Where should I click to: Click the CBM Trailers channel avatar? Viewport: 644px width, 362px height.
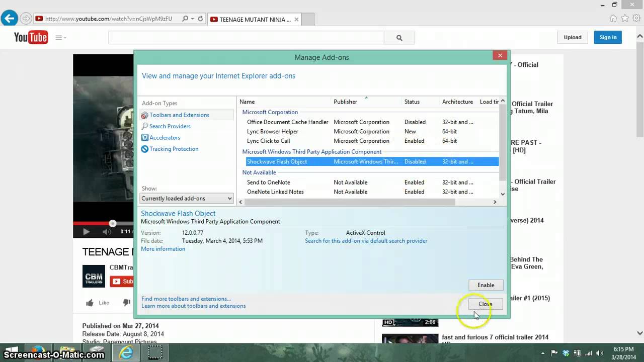[x=94, y=276]
